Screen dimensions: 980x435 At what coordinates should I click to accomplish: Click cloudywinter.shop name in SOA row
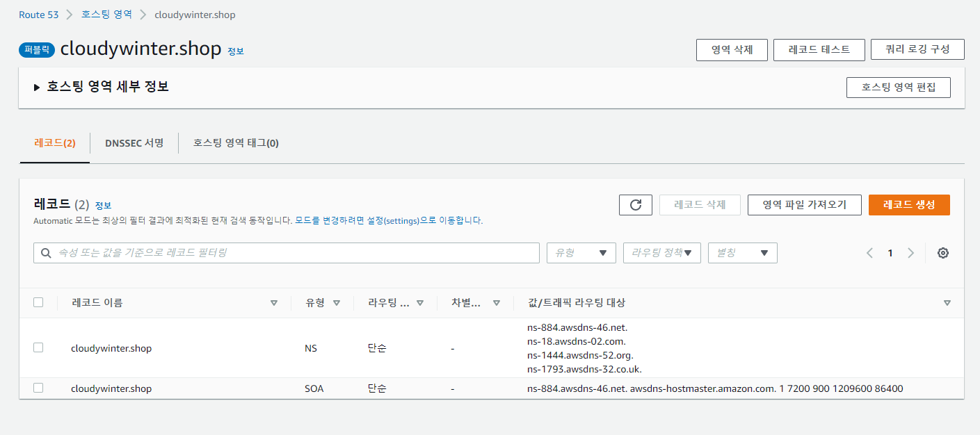111,388
